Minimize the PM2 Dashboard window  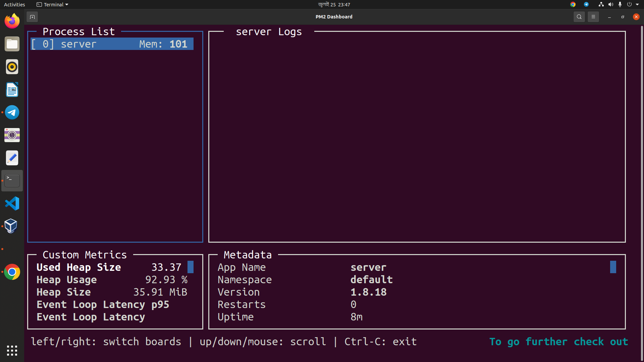coord(609,17)
